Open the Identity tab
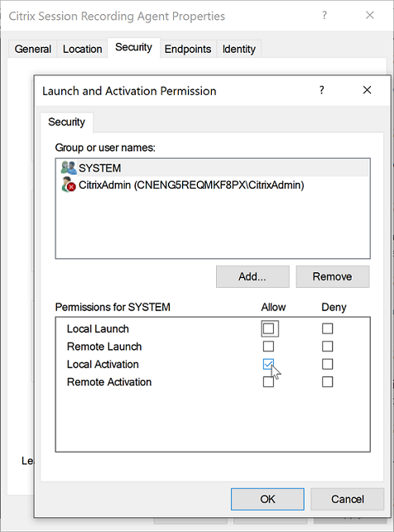The image size is (394, 532). click(x=239, y=49)
